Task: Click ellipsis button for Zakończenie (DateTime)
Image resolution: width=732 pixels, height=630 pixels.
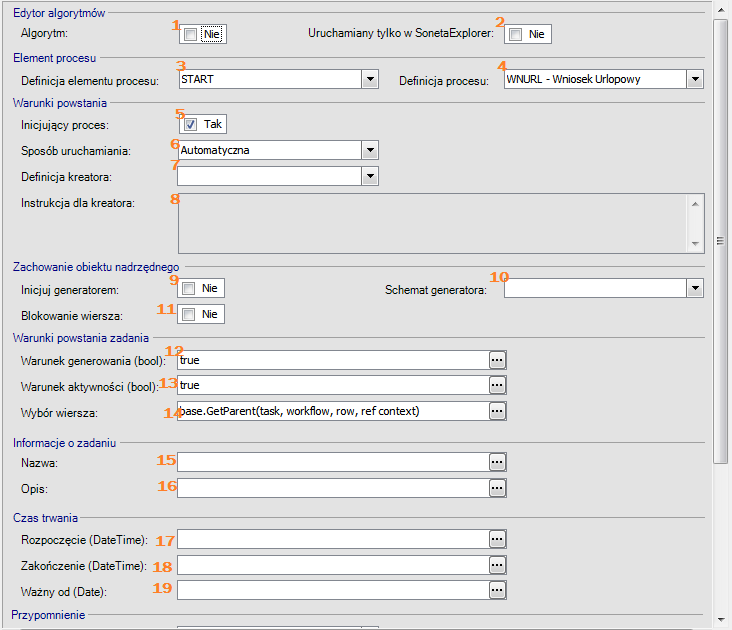Action: pos(497,566)
